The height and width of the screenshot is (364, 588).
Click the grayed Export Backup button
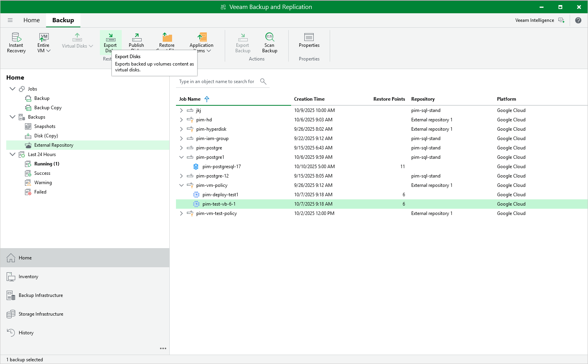[243, 43]
